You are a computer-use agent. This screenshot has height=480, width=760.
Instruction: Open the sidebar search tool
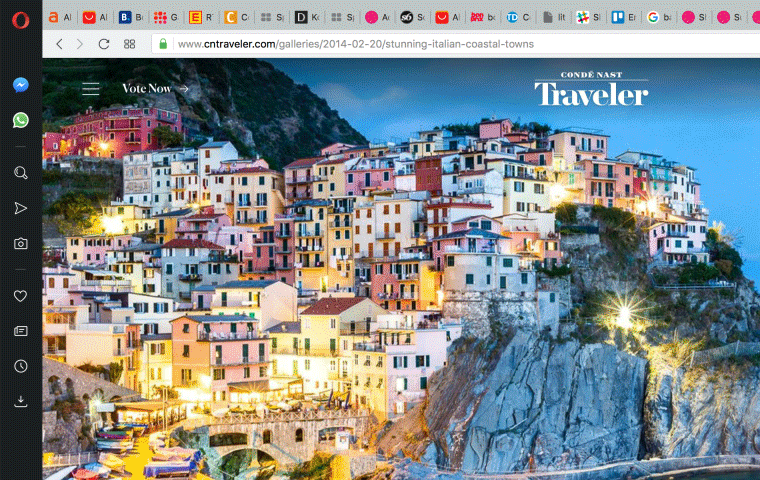point(20,173)
